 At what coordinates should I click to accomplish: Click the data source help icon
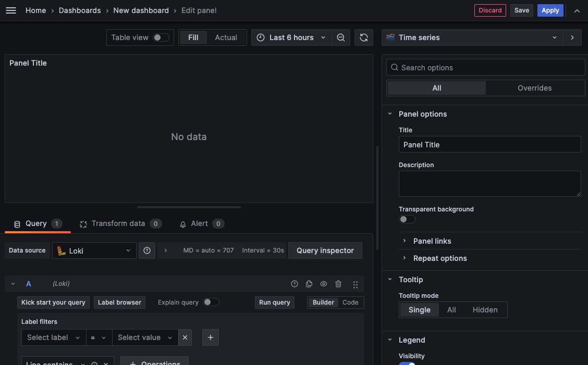click(147, 250)
